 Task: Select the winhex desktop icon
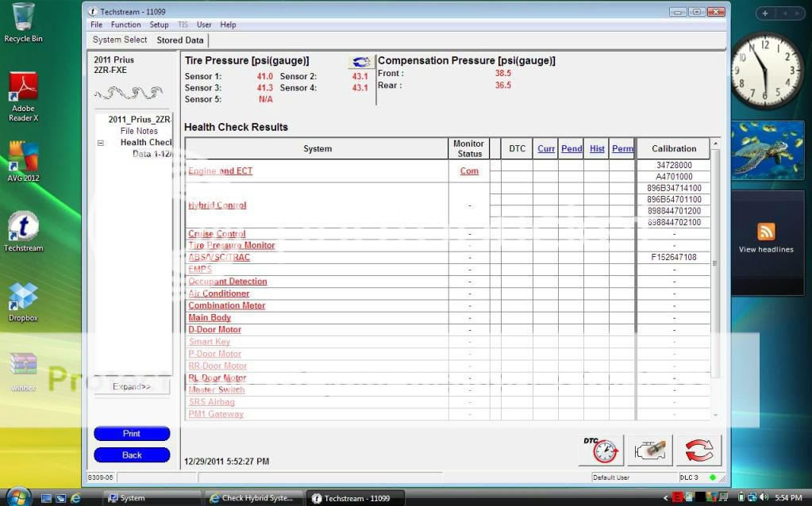[23, 371]
